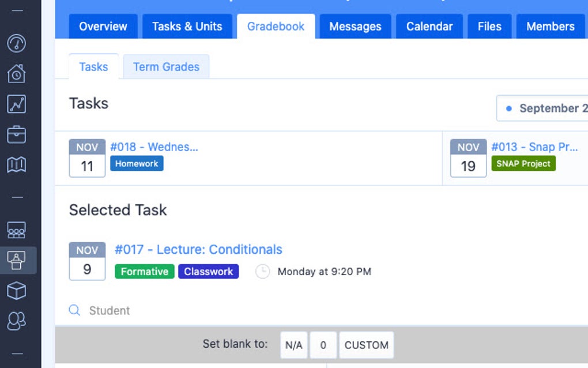This screenshot has width=588, height=368.
Task: Click the clock icon beside Monday at 9:20 PM
Action: (x=263, y=271)
